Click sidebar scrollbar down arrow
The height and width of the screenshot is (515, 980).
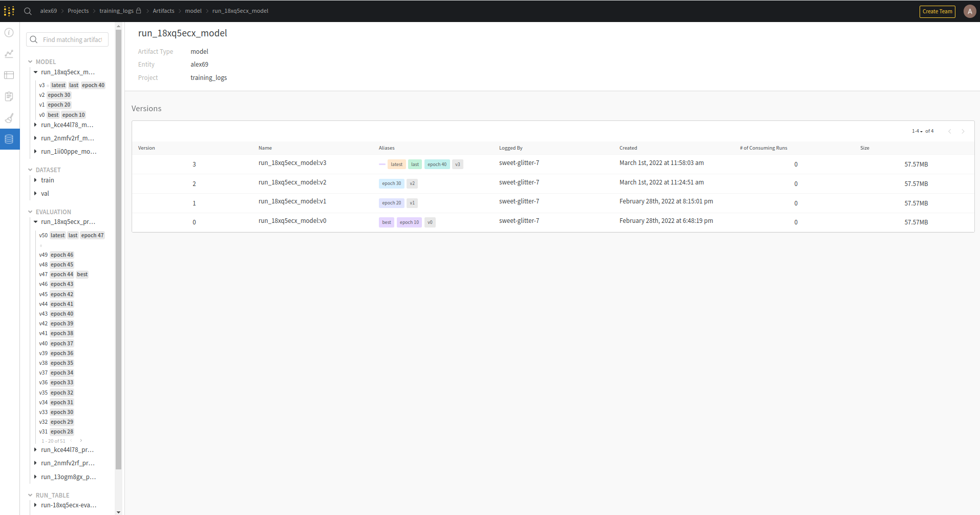point(119,512)
